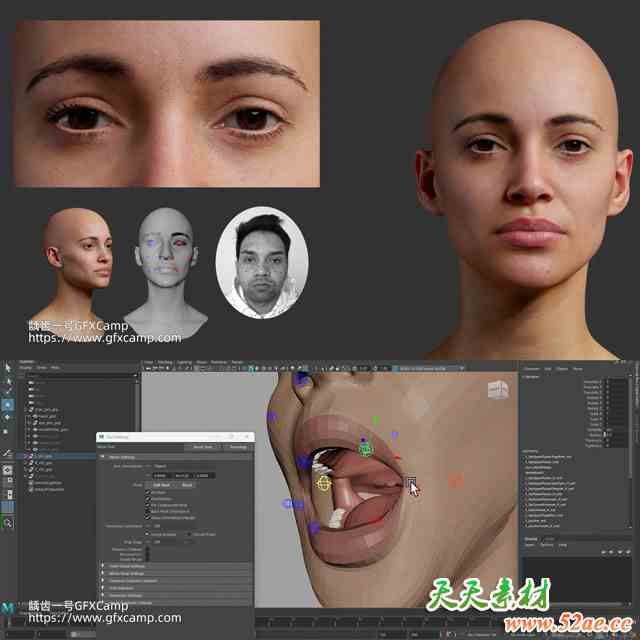Image resolution: width=640 pixels, height=640 pixels.
Task: Select green rig control on upper lip
Action: tap(366, 449)
